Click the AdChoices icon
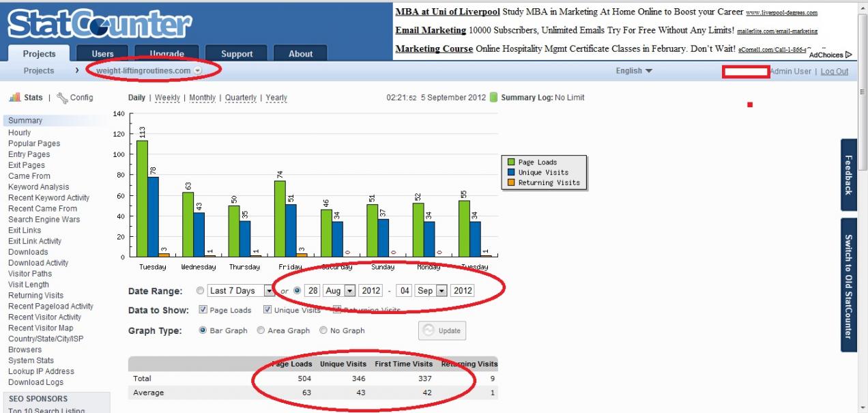 point(849,55)
